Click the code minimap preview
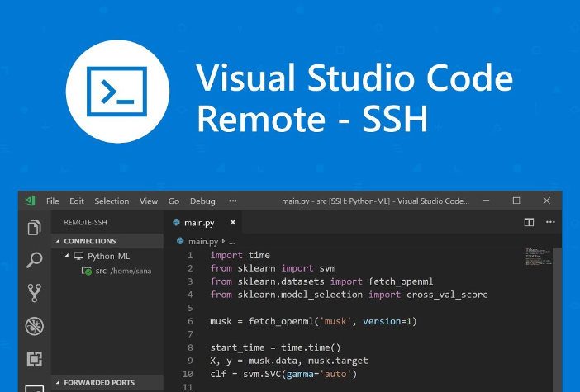 [539, 257]
